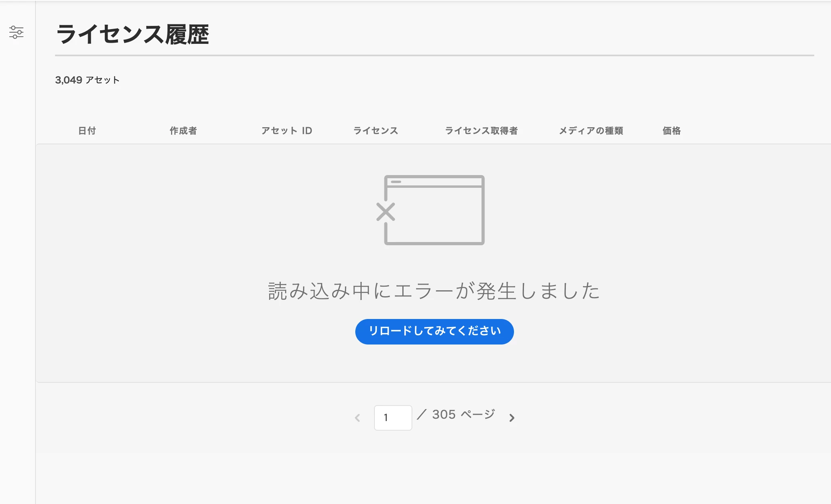Select the ライセンス column header
Screen dimensions: 831x504
coord(376,131)
